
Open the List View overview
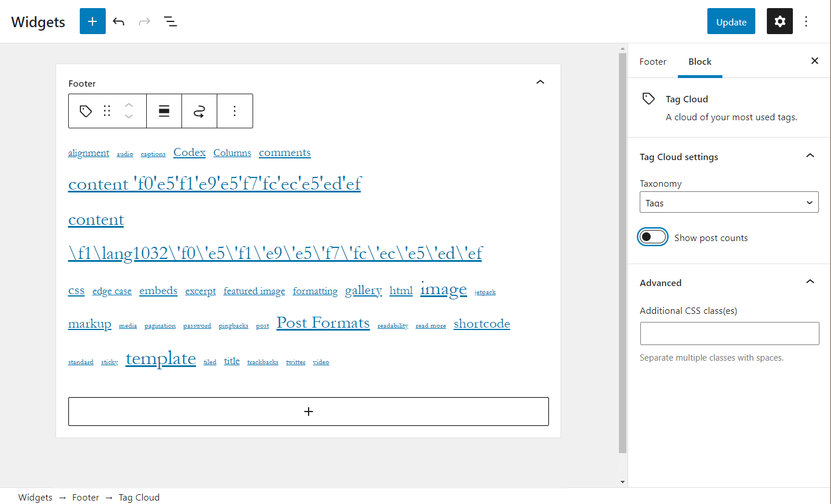click(x=170, y=21)
